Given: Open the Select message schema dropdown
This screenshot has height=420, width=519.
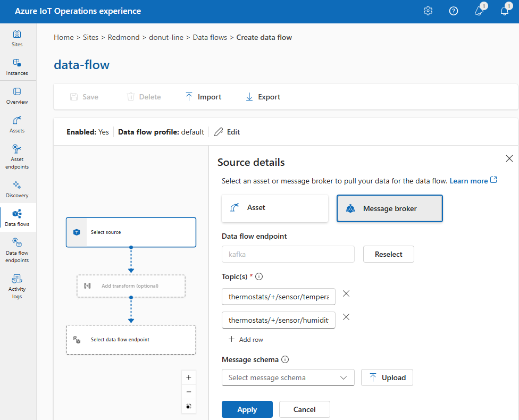Looking at the screenshot, I should click(288, 377).
